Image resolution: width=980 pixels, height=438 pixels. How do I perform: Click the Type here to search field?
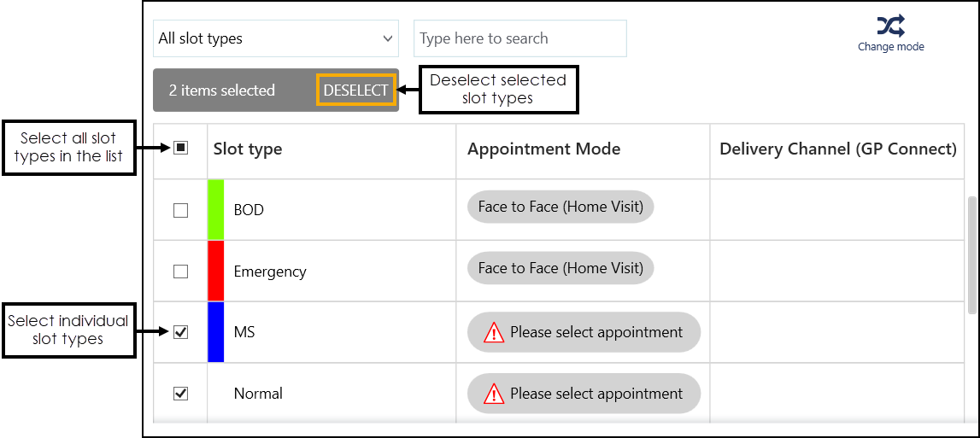coord(519,38)
